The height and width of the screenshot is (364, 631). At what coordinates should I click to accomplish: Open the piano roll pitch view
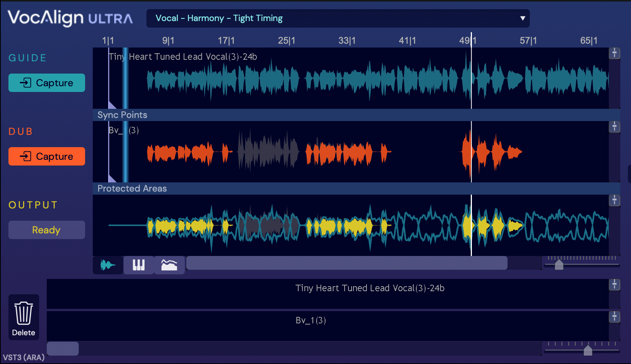pyautogui.click(x=138, y=264)
